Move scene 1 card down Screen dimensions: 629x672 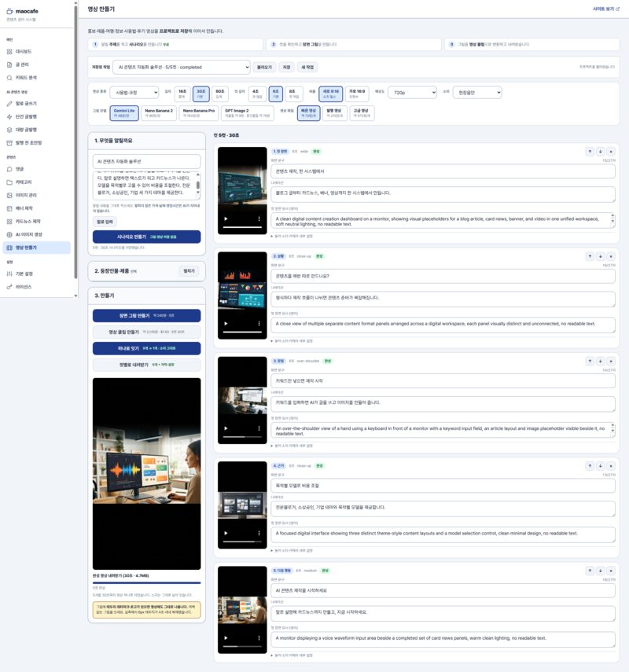(x=600, y=151)
